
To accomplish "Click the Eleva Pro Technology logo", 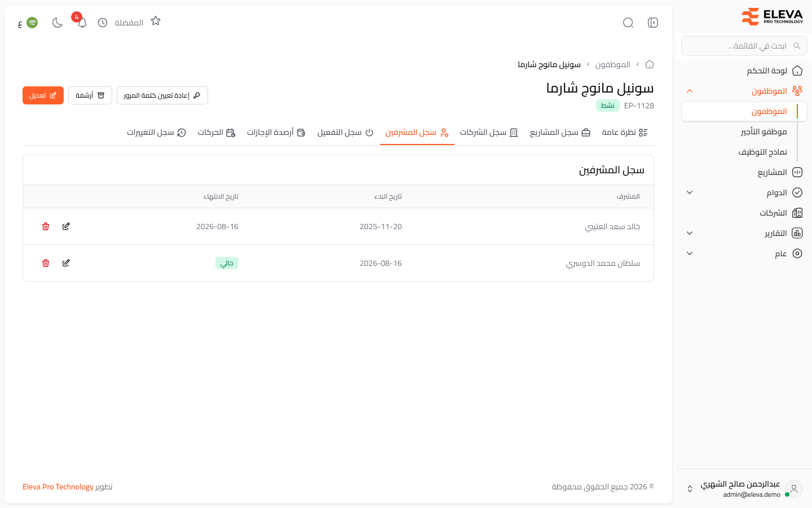I will tap(772, 17).
